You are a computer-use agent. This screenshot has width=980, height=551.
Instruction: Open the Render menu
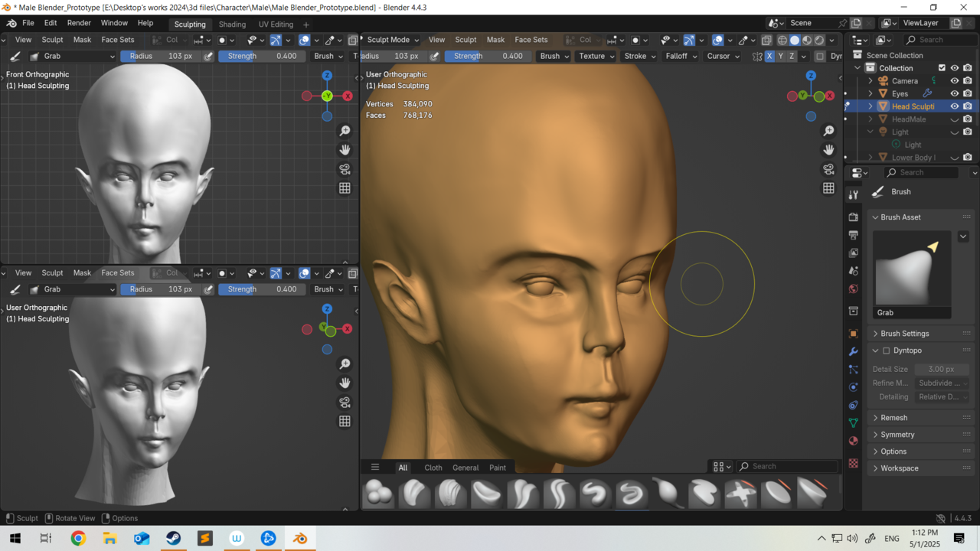[x=79, y=23]
